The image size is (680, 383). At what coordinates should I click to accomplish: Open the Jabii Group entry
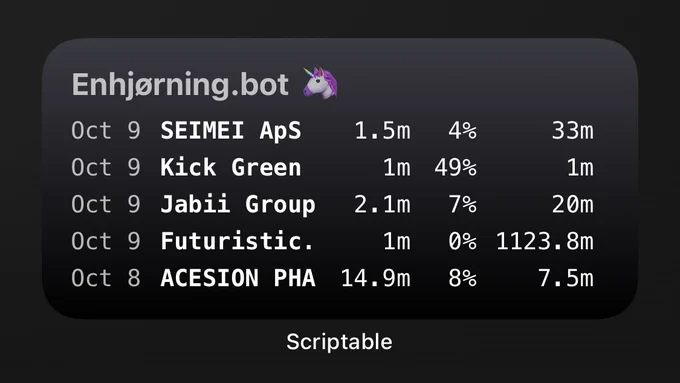click(x=238, y=205)
